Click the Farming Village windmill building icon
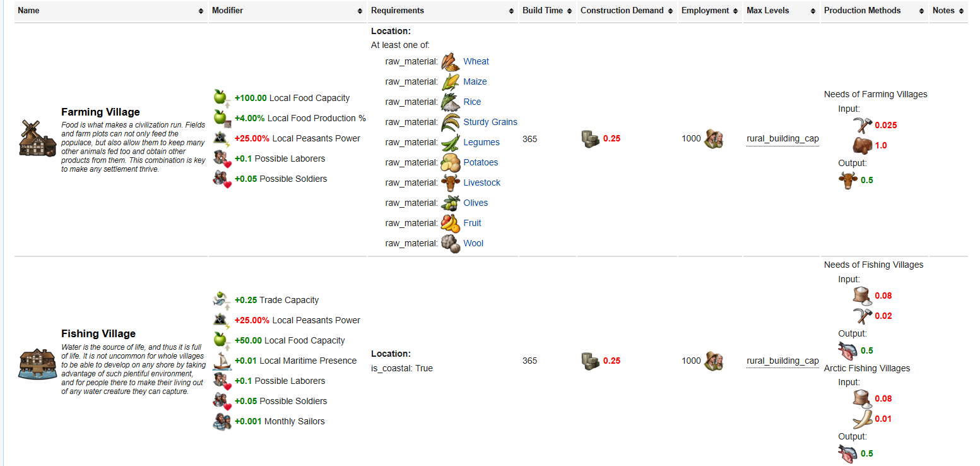Screen dimensions: 980x466 point(38,138)
